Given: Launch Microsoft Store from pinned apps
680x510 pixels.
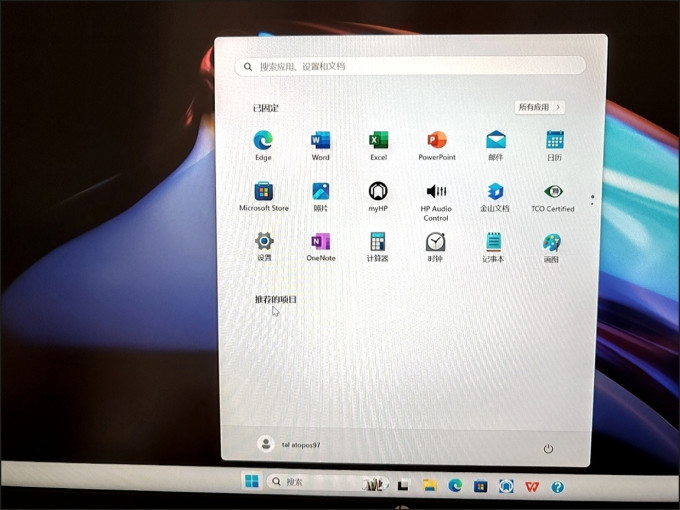Looking at the screenshot, I should pos(264,196).
